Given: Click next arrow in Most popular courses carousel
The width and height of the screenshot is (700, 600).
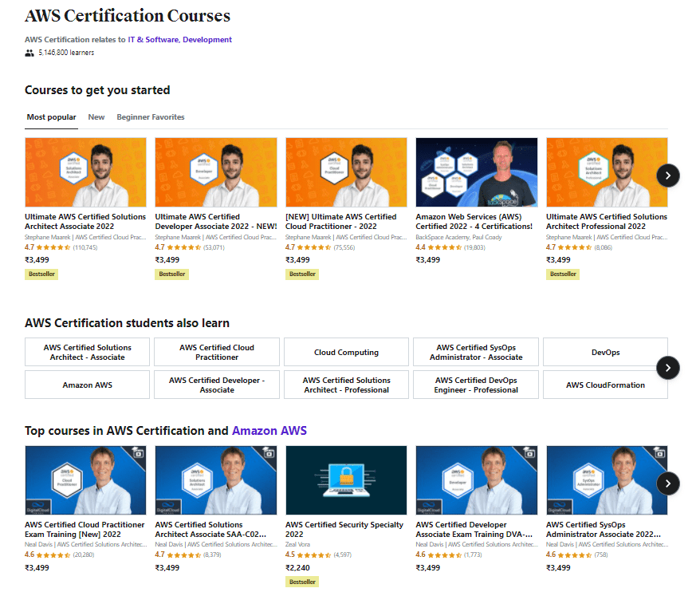Looking at the screenshot, I should [x=668, y=176].
